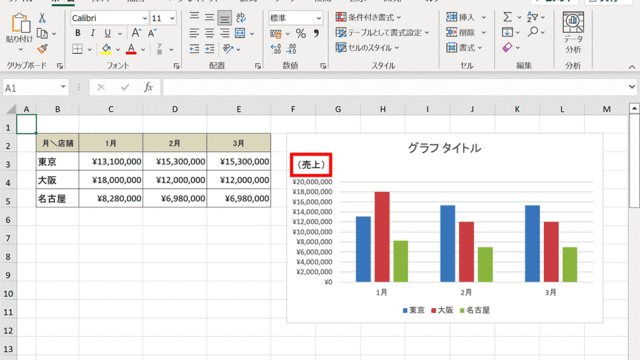Open the Data Analysis tool

click(573, 33)
